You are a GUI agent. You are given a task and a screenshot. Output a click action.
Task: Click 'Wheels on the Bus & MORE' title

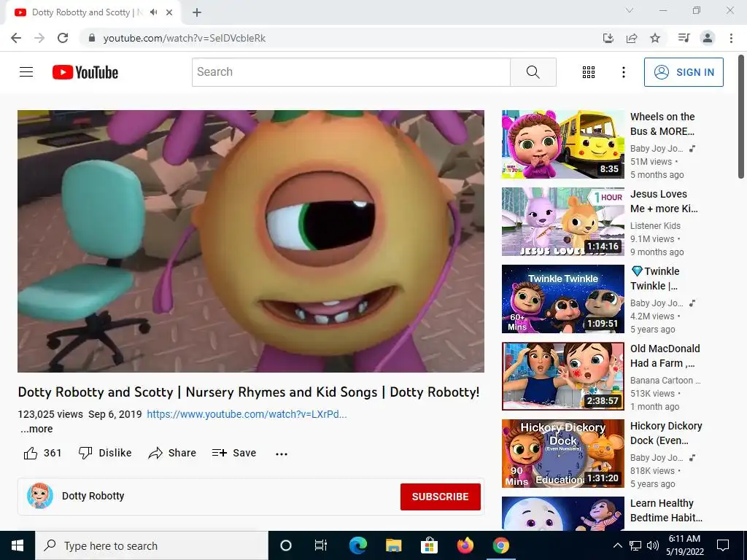[x=662, y=124]
